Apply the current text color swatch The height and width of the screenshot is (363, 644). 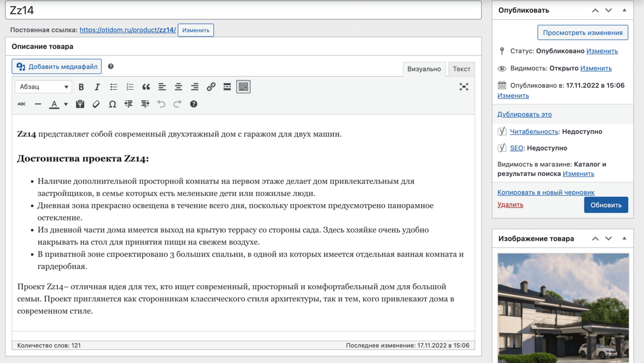[x=54, y=104]
